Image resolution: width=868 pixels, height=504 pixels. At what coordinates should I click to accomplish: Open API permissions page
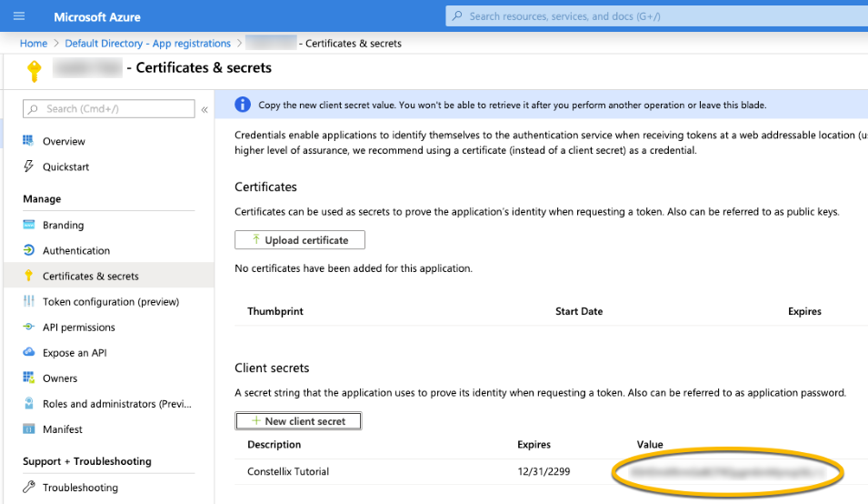click(x=78, y=328)
